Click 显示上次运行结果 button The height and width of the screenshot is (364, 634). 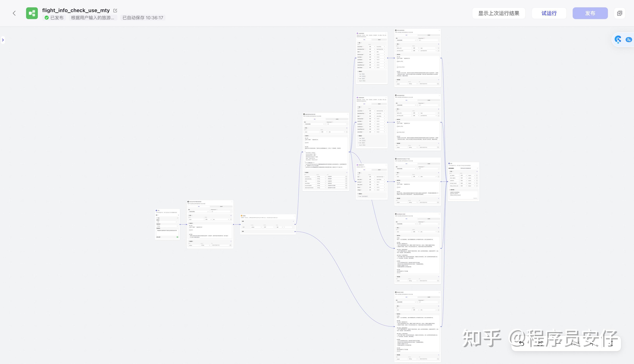498,13
